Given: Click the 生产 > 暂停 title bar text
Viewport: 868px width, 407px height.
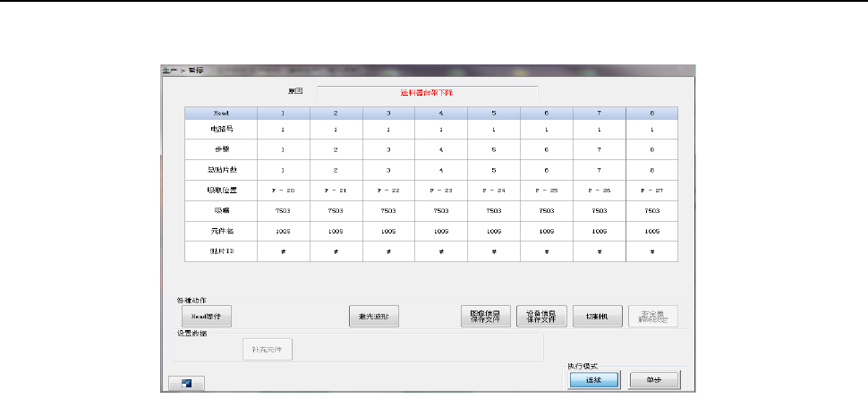Looking at the screenshot, I should [183, 71].
